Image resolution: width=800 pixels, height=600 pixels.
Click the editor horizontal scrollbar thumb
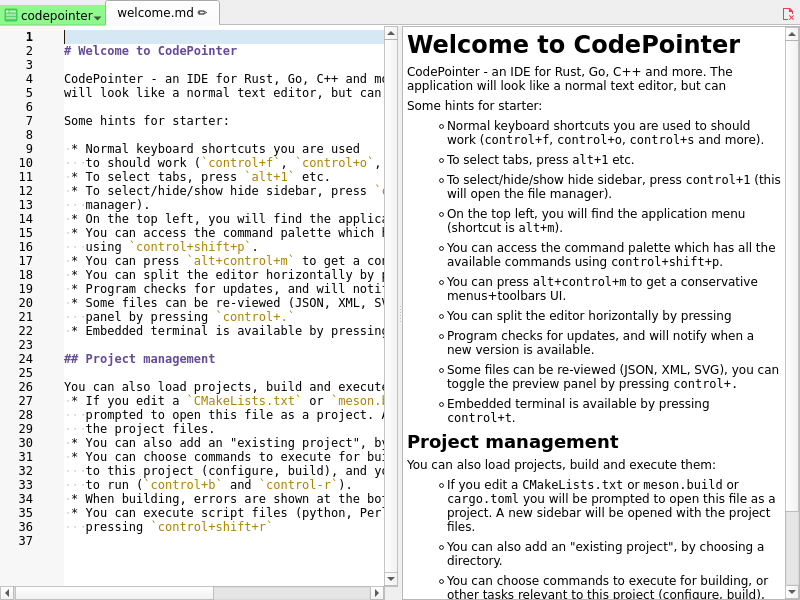(114, 593)
